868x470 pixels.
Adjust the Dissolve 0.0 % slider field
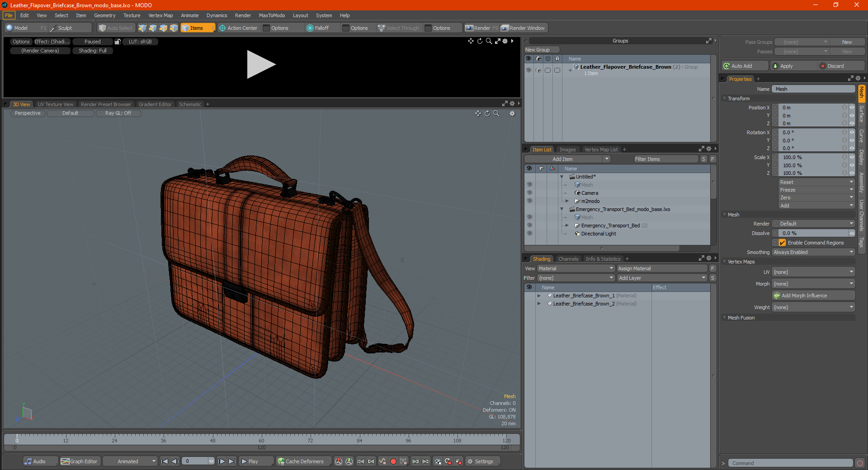coord(813,233)
